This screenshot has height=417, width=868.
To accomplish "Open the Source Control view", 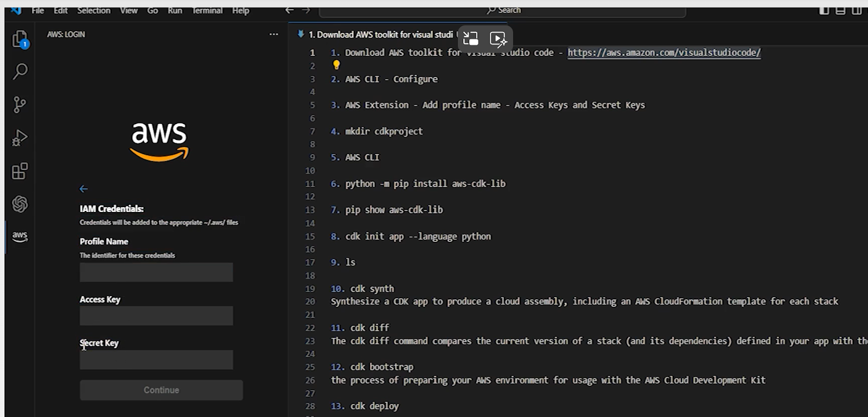I will pyautogui.click(x=20, y=105).
